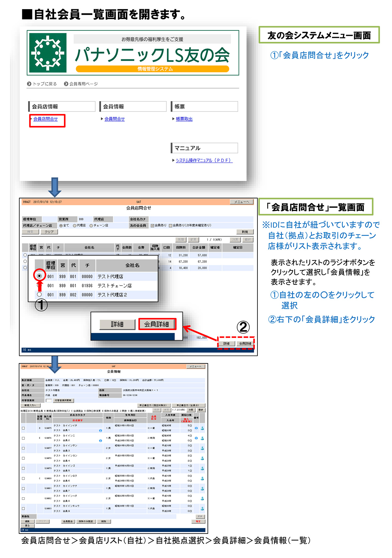Viewport: 392px width, 558px height.
Task: Click the 編集 button
Action: (x=27, y=521)
